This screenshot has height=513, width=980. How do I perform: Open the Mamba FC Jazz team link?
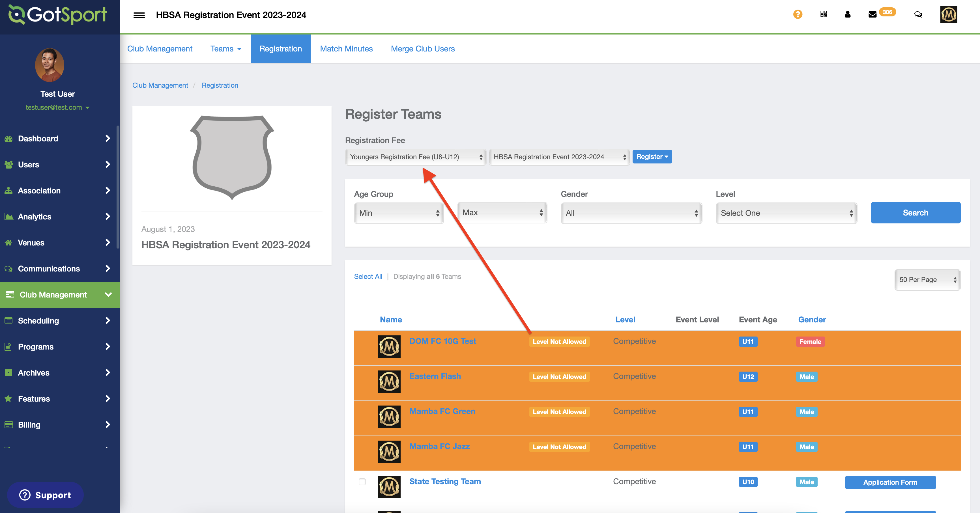(439, 446)
